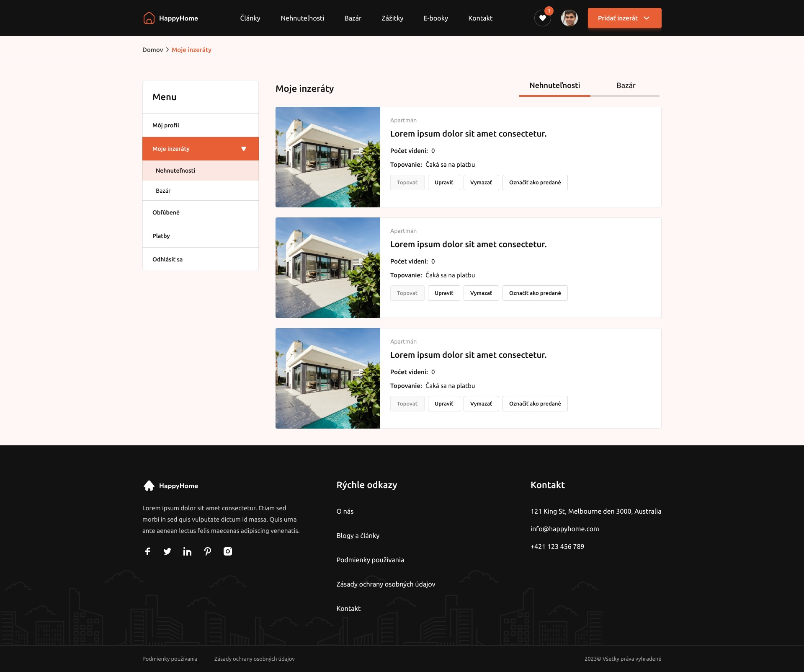Open the second listing's house thumbnail
The width and height of the screenshot is (804, 672).
click(x=328, y=268)
